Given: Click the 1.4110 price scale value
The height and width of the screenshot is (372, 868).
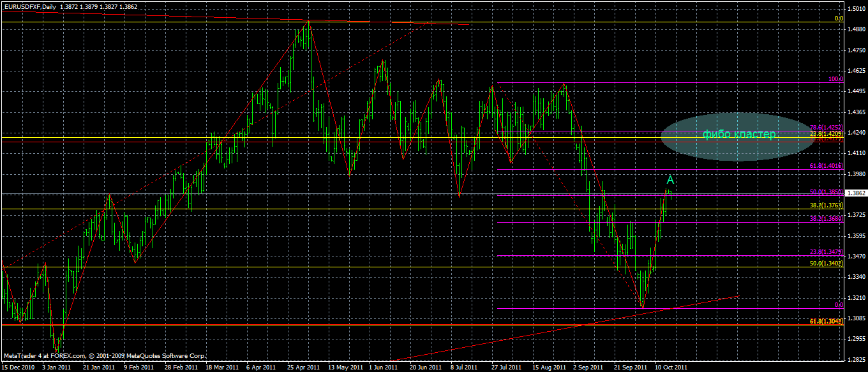Looking at the screenshot, I should coord(857,153).
